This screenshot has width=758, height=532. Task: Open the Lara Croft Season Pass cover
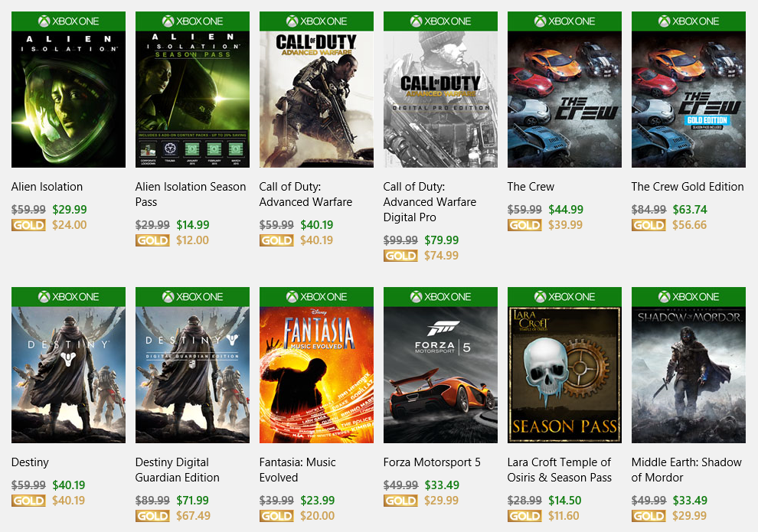[564, 375]
